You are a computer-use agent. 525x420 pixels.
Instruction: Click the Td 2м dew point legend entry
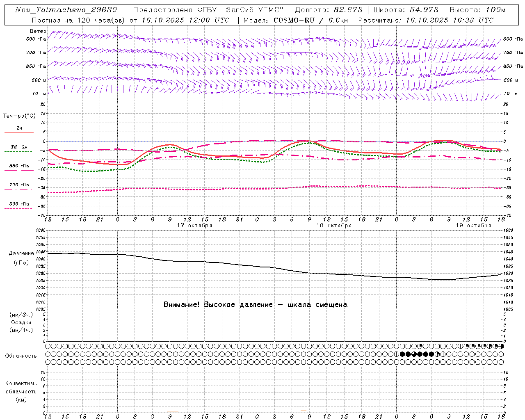coord(19,147)
